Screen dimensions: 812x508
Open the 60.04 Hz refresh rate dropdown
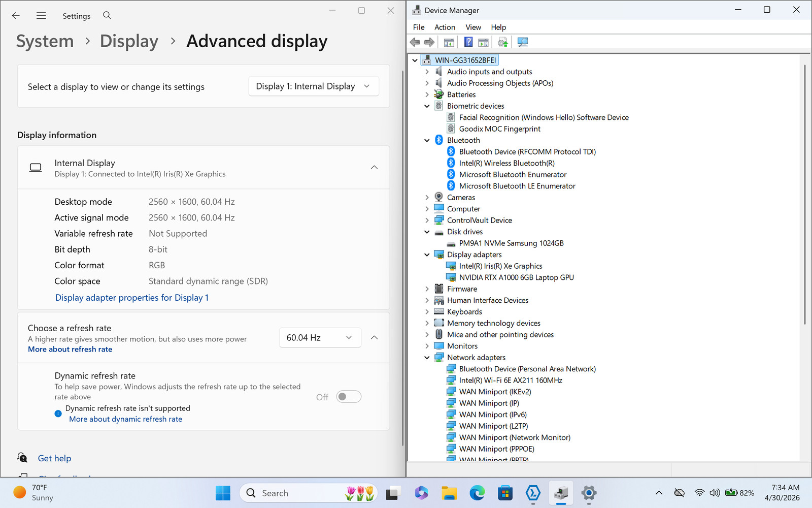coord(320,338)
